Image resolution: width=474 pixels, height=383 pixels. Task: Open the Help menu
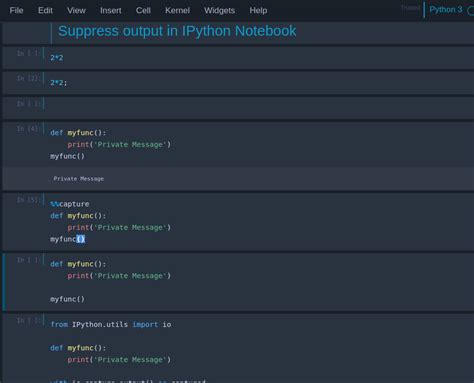pyautogui.click(x=258, y=11)
